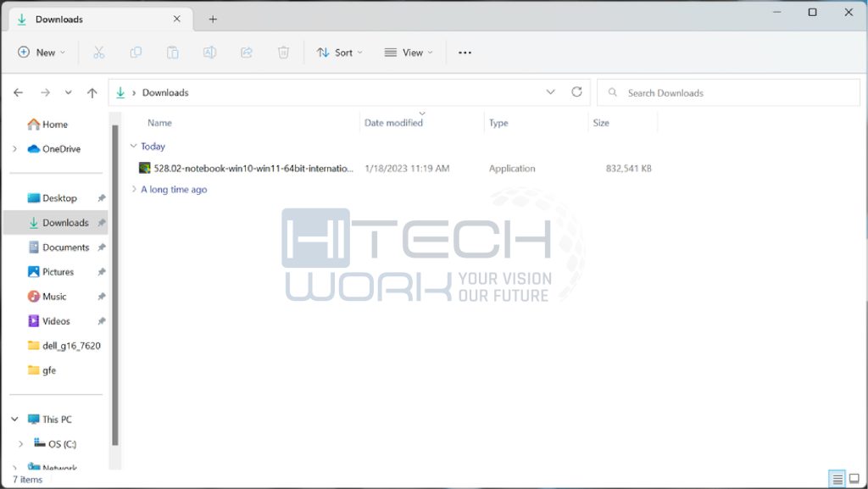Select This PC in navigation pane
The width and height of the screenshot is (868, 489).
(50, 420)
